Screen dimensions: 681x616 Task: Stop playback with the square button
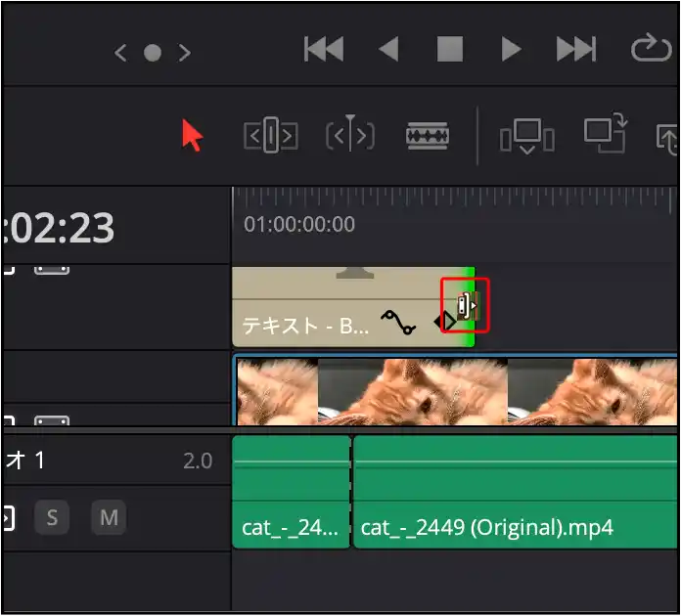coord(450,49)
